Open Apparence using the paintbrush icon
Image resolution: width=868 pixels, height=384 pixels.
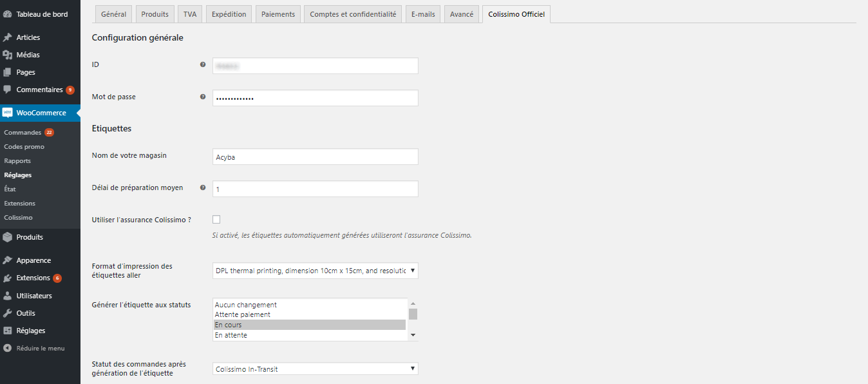[x=7, y=260]
